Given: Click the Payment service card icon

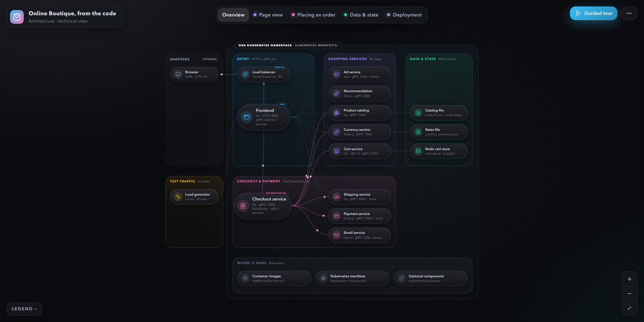Looking at the screenshot, I should coord(336,216).
